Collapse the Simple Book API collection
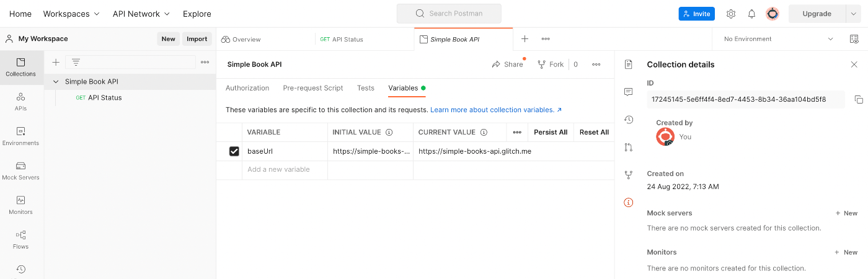 pyautogui.click(x=56, y=81)
